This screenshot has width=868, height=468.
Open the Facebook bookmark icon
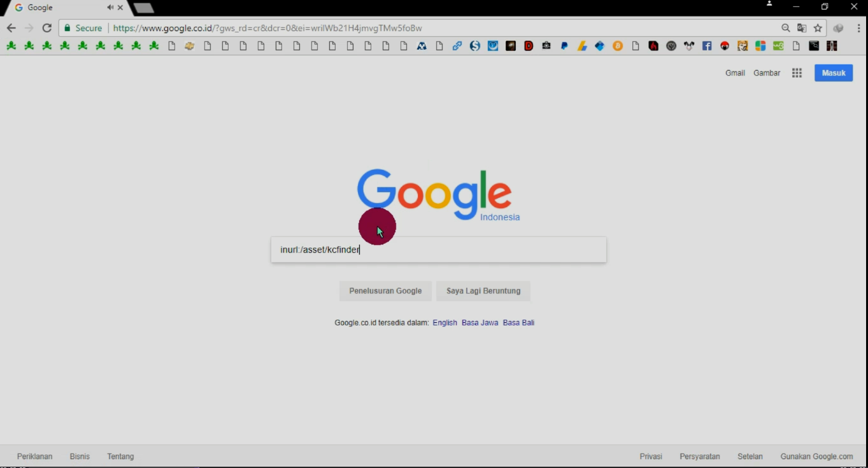pyautogui.click(x=707, y=45)
